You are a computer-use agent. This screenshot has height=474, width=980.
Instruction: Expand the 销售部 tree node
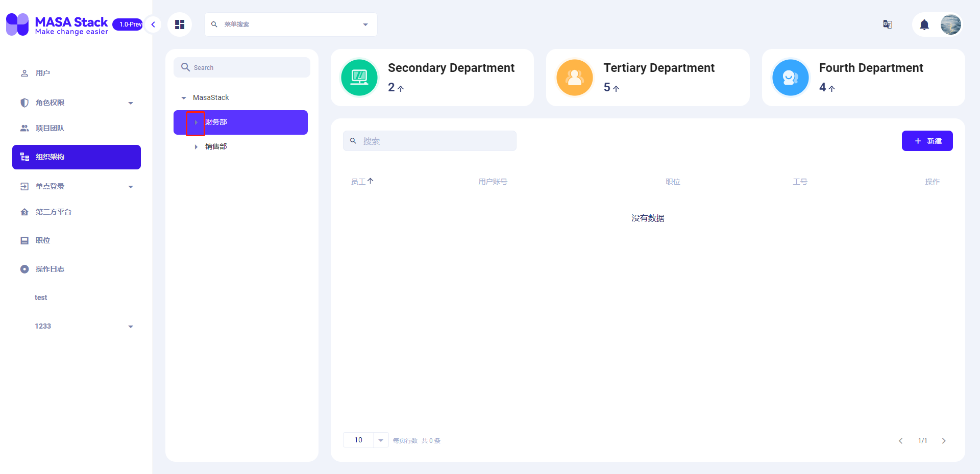[196, 147]
